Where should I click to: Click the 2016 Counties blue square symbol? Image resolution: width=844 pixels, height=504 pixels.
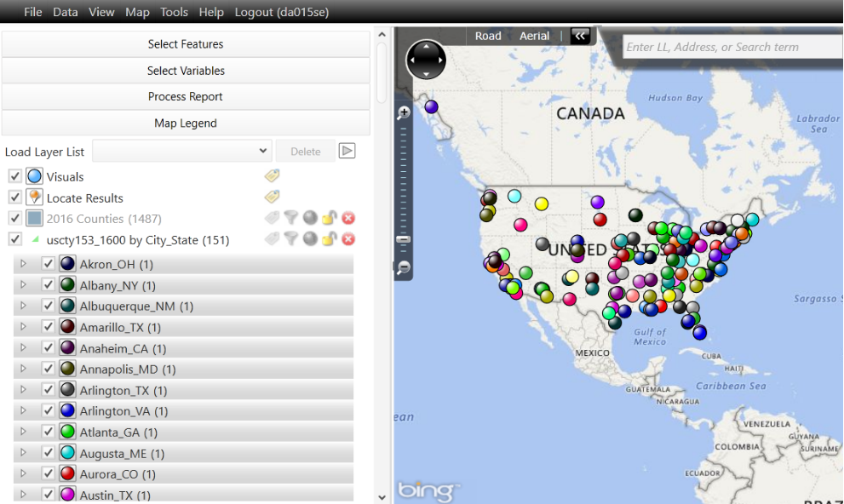(x=34, y=218)
